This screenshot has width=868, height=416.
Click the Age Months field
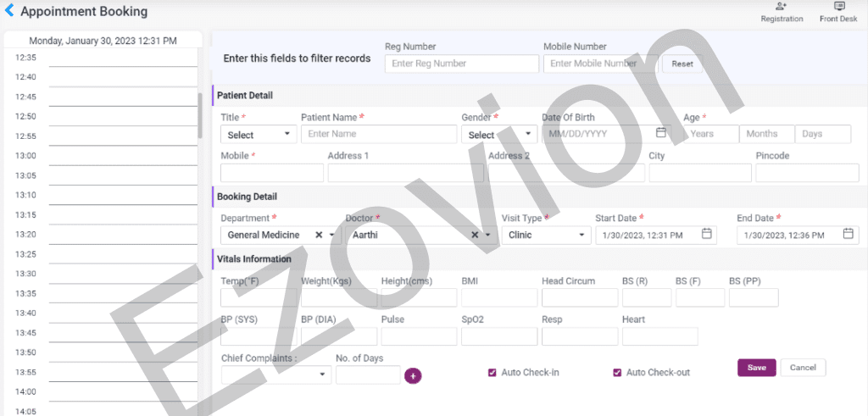pos(767,134)
